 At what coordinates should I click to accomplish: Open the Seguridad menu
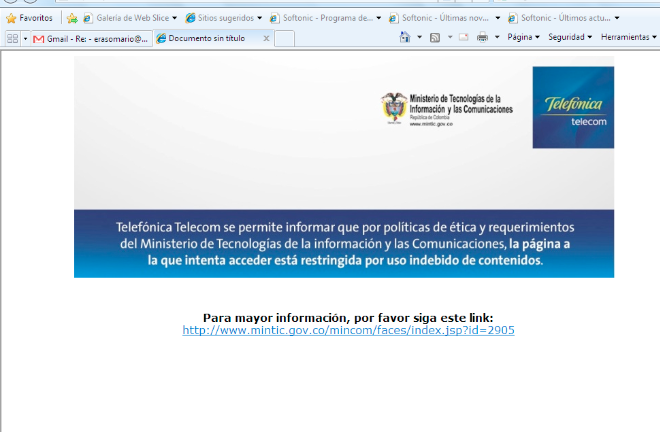pos(570,37)
